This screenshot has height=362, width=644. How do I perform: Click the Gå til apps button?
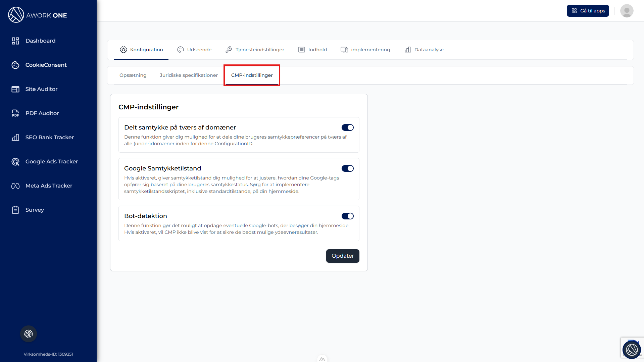click(588, 11)
